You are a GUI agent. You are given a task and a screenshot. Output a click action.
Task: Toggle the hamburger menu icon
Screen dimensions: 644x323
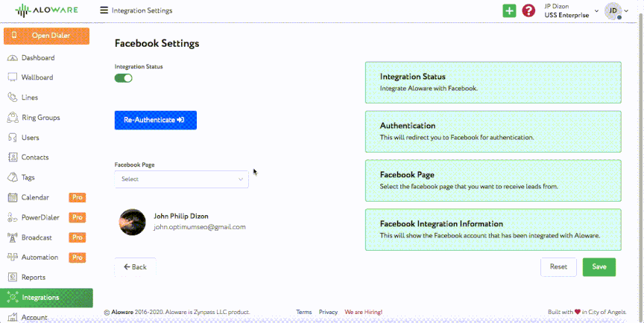click(104, 10)
